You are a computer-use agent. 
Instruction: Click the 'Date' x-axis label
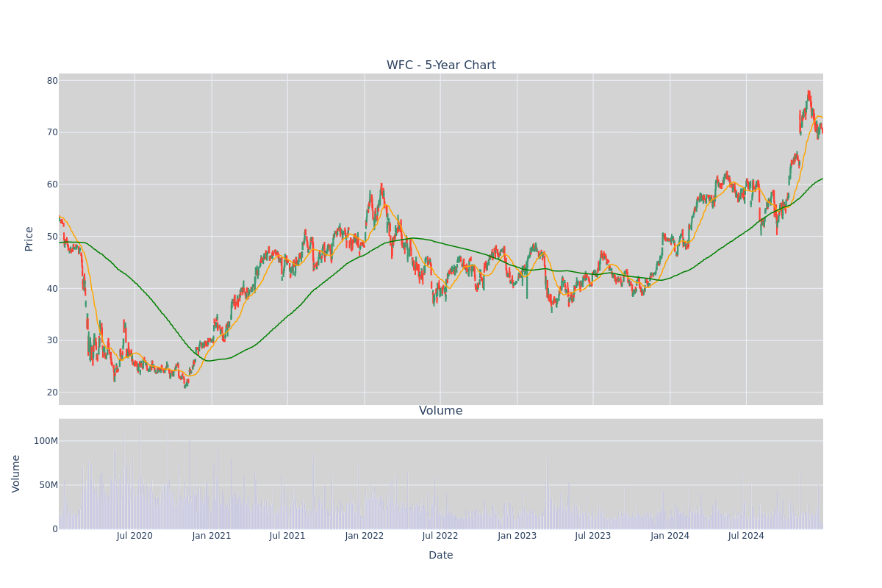[441, 555]
